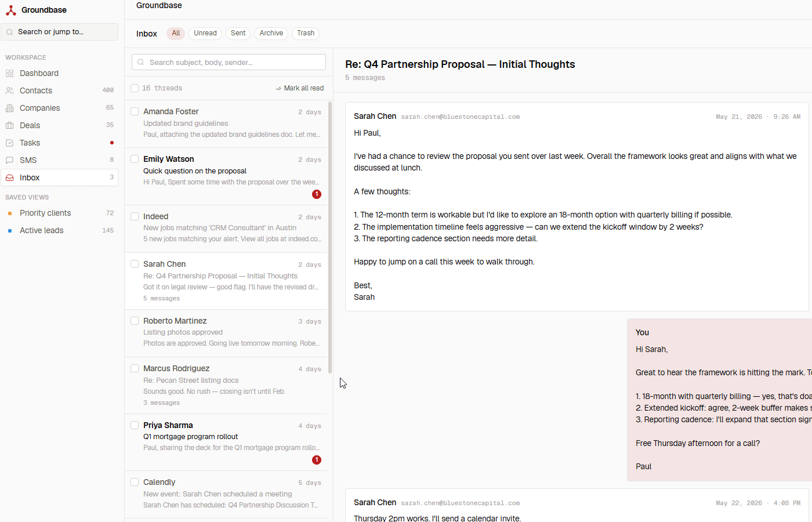Check the Marcus Rodriguez thread checkbox
Viewport: 812px width, 522px height.
point(135,368)
